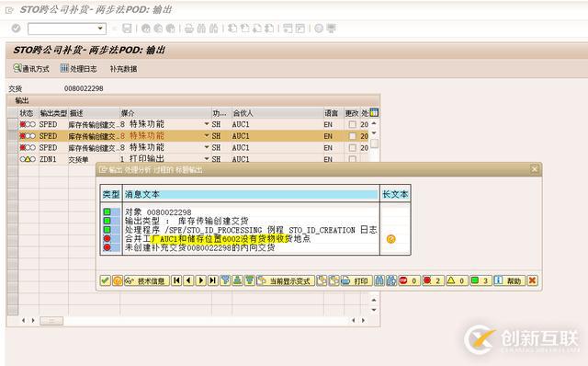Filter by stop messages count 0
This screenshot has width=588, height=366.
(x=409, y=280)
